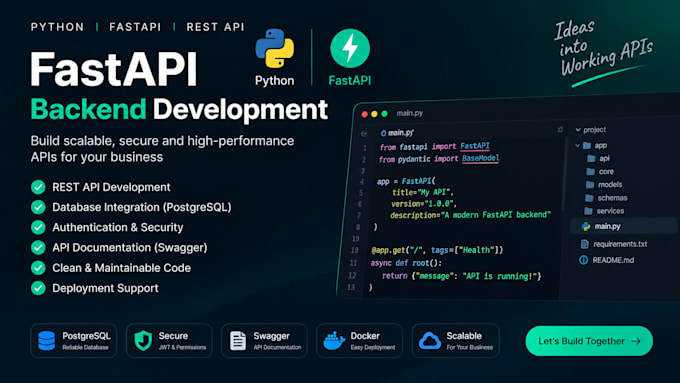Open the schemas folder row

tap(606, 198)
